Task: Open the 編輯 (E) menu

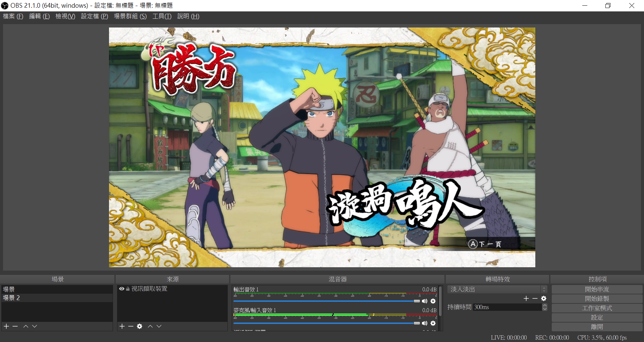Action: coord(39,16)
